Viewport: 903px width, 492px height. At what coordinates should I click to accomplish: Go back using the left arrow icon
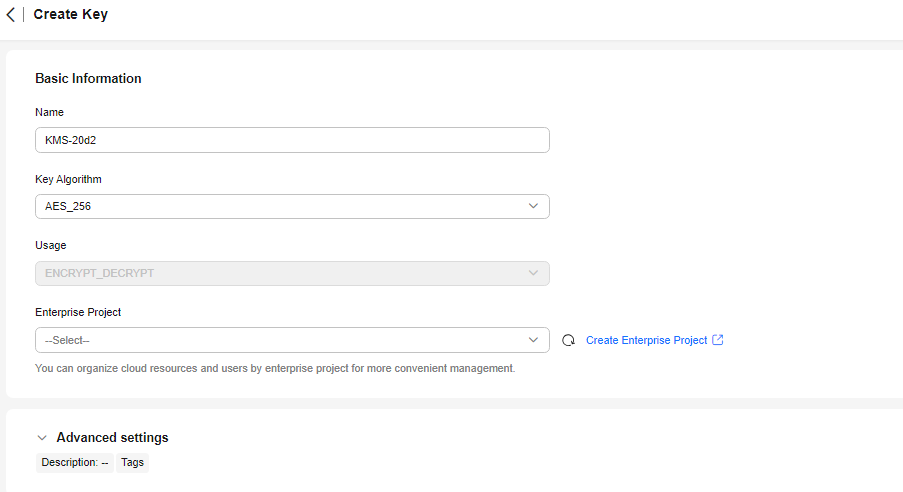click(x=10, y=14)
